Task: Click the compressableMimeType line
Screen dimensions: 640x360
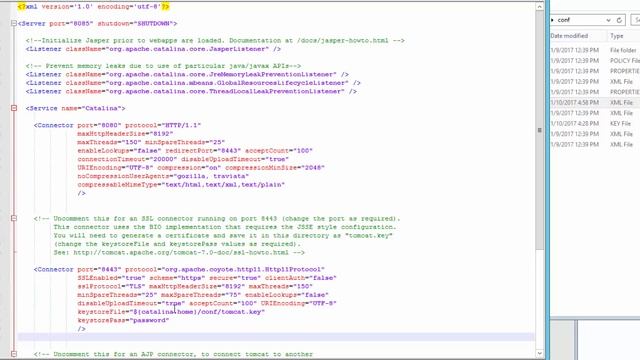Action: (181, 184)
